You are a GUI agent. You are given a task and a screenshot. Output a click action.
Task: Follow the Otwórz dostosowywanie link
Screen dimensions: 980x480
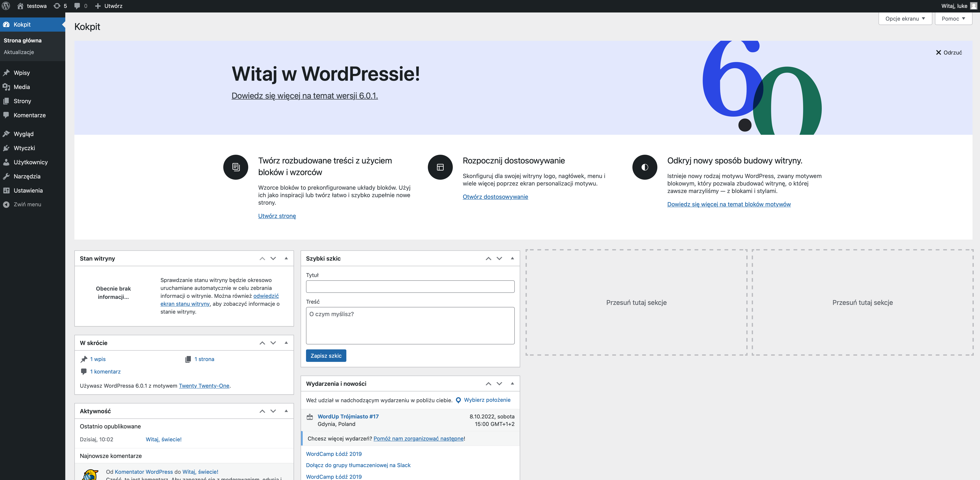(x=495, y=197)
